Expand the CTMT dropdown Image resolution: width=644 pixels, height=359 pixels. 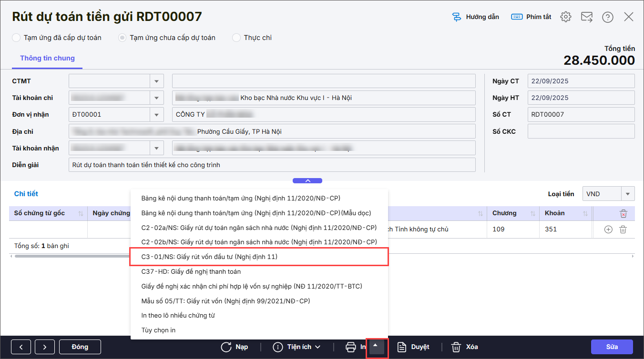(156, 81)
